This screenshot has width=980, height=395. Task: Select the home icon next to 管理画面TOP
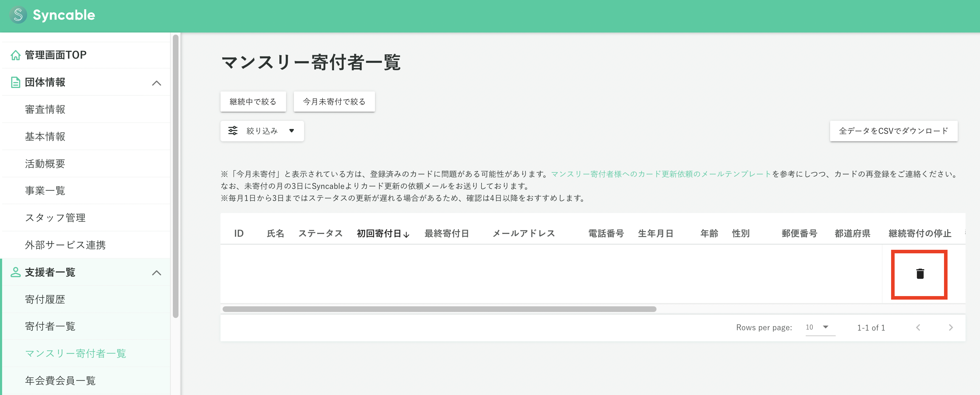point(15,54)
